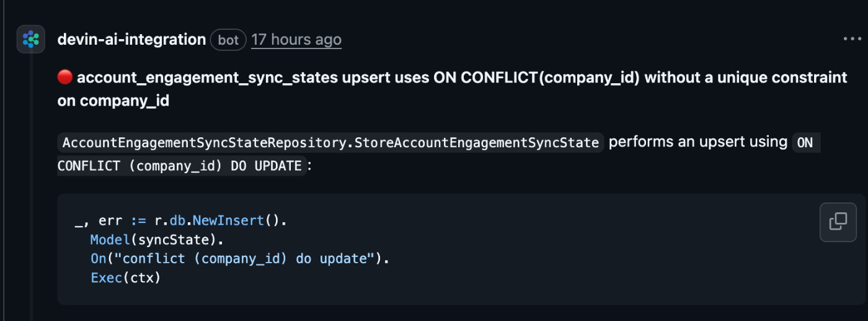The width and height of the screenshot is (868, 321).
Task: Click the CONFLICT (company_id) DO UPDATE inline code
Action: [x=180, y=166]
